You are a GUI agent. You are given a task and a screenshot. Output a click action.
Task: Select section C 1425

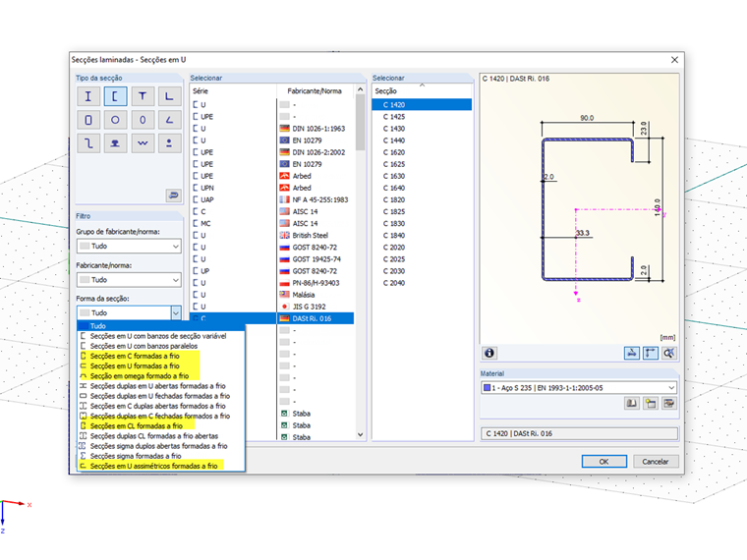pyautogui.click(x=422, y=117)
